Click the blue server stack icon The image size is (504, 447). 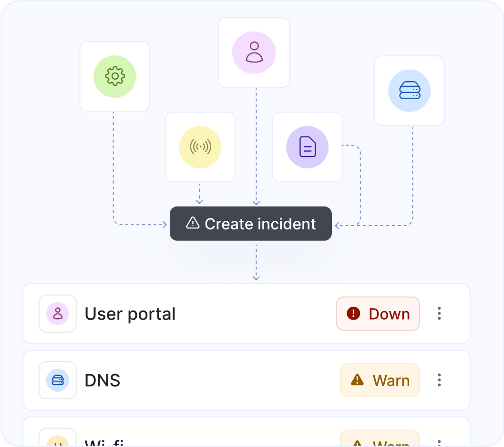(x=409, y=90)
